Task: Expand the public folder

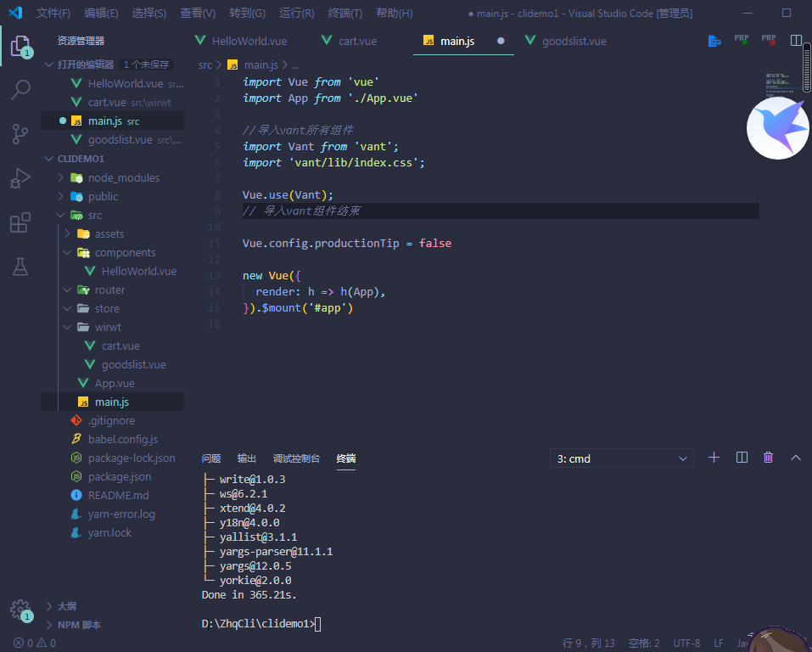Action: tap(60, 196)
